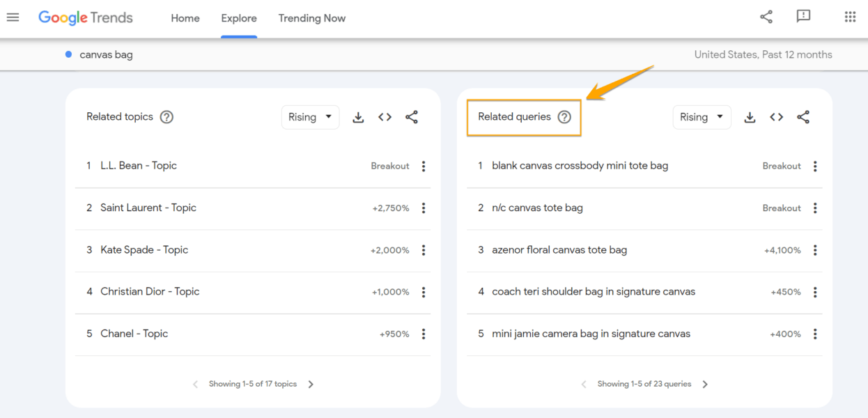Click the canvas bag search term chip
This screenshot has height=418, width=868.
(x=106, y=54)
